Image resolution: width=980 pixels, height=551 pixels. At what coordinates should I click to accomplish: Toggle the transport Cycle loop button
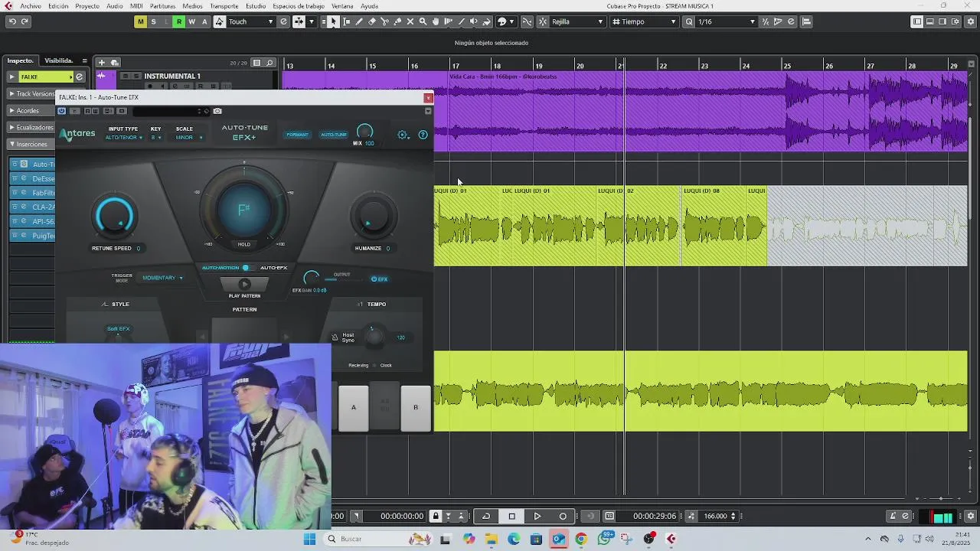486,516
